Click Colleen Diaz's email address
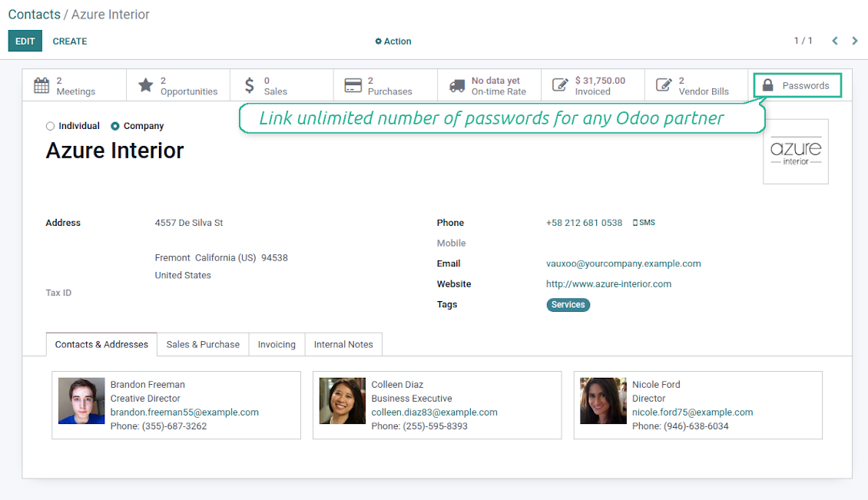868x500 pixels. 434,412
